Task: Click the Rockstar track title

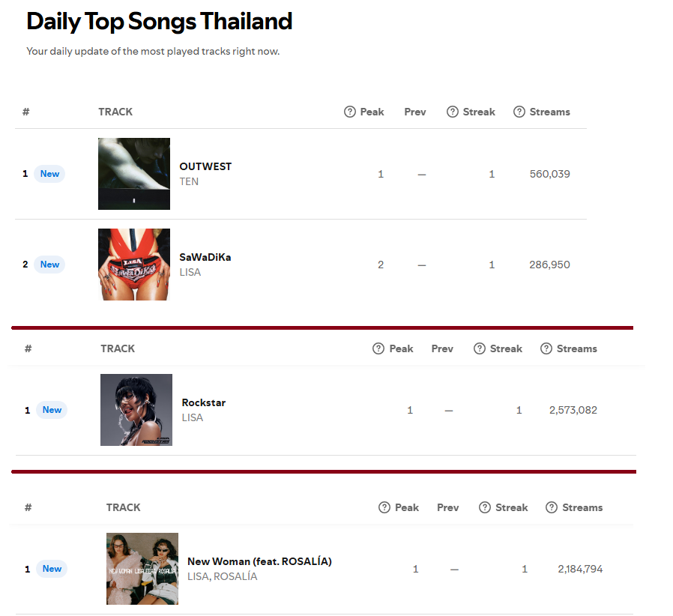Action: 203,402
